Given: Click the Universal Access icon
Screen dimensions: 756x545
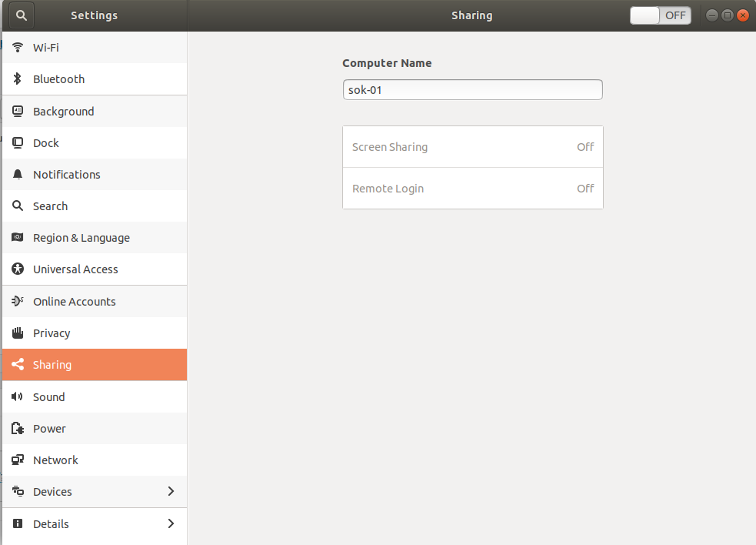Looking at the screenshot, I should pyautogui.click(x=17, y=269).
